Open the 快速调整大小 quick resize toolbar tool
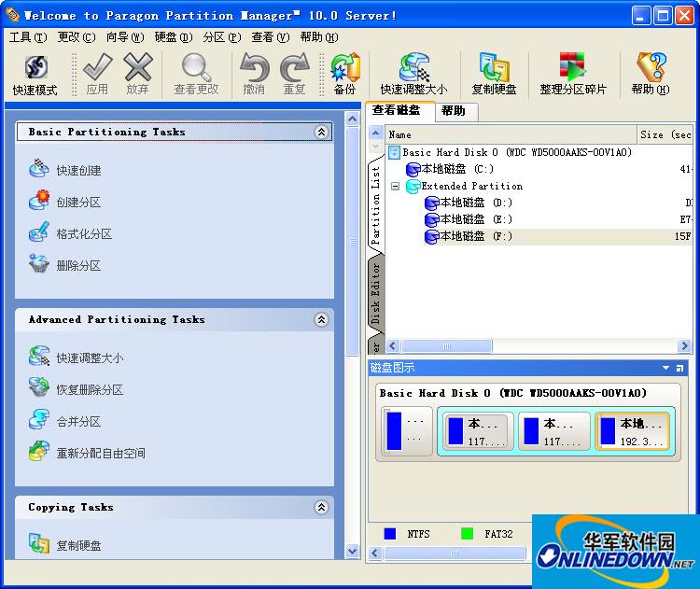 pos(413,75)
